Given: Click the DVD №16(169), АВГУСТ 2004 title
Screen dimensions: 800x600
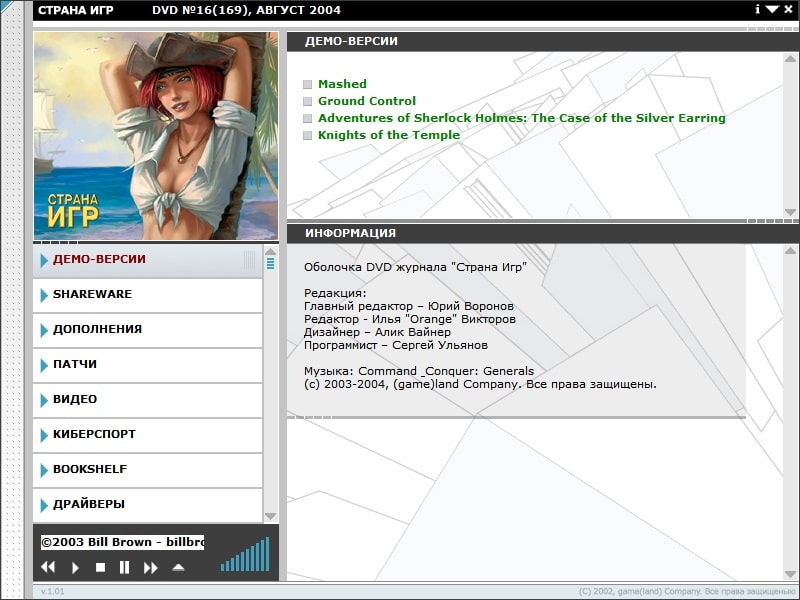Looking at the screenshot, I should (x=246, y=10).
